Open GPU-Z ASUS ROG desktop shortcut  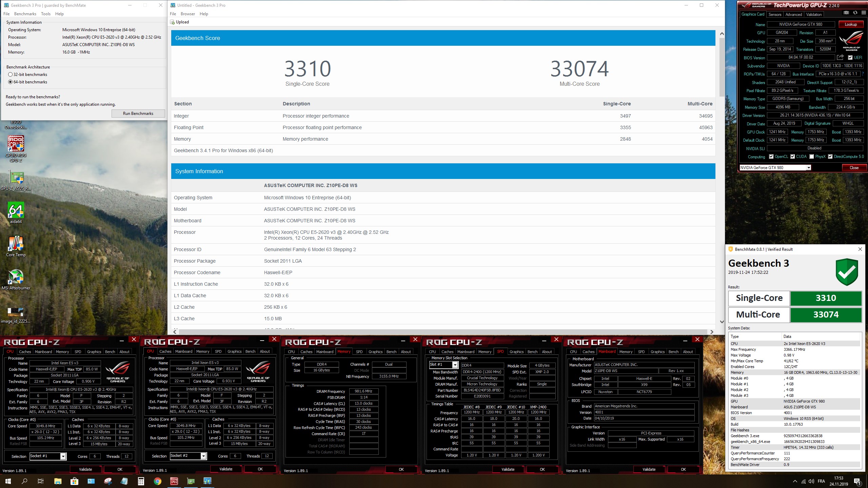pos(16,180)
